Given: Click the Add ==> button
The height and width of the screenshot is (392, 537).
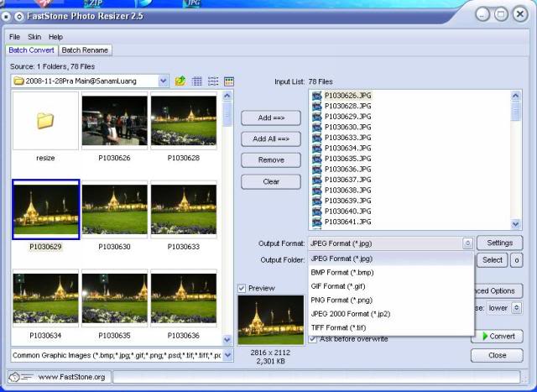Looking at the screenshot, I should pyautogui.click(x=271, y=118).
